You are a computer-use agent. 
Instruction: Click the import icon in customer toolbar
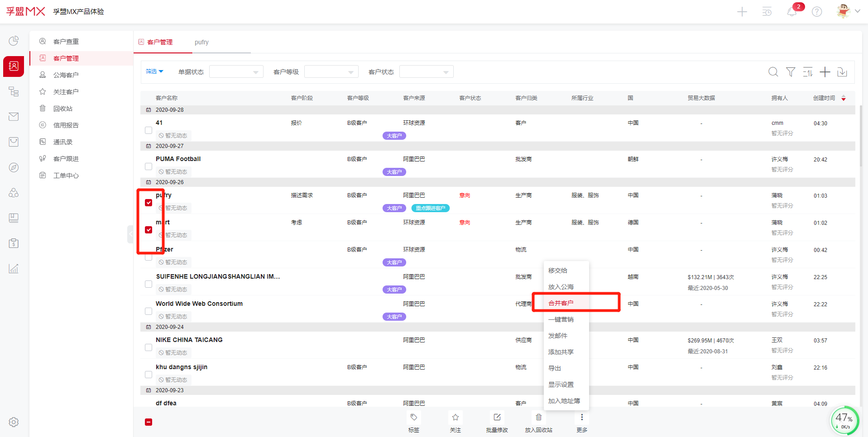click(x=842, y=72)
